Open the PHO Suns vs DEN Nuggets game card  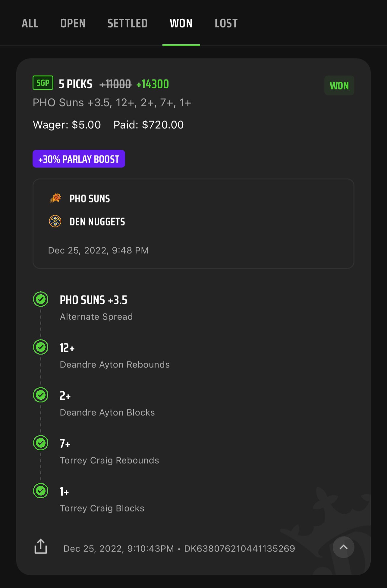[193, 224]
